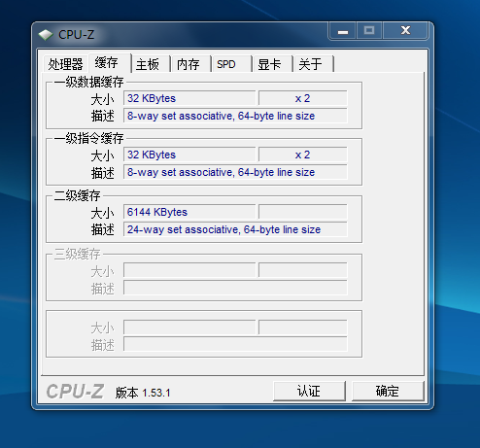
Task: Click the x 2 field under 一级指令缓存
Action: (303, 155)
